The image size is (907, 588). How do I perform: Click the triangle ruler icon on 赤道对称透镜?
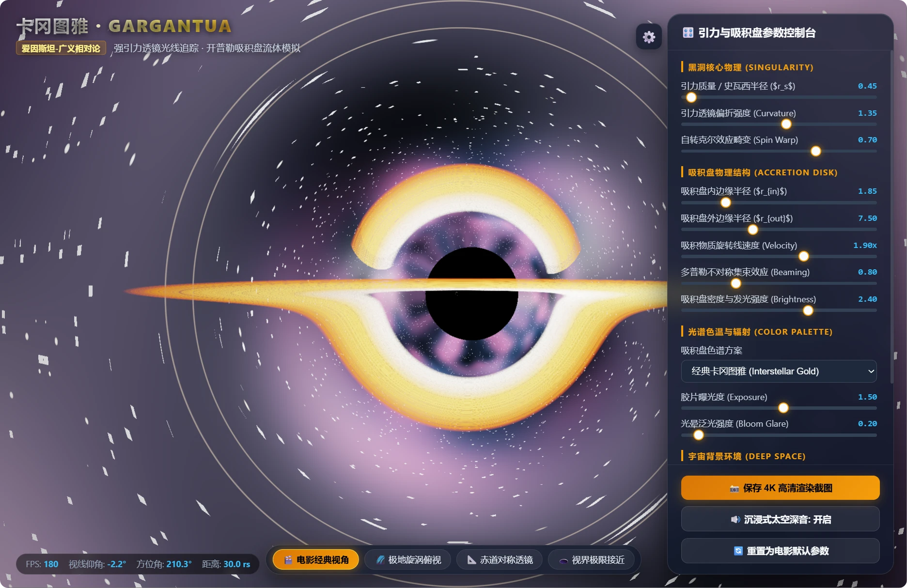point(472,560)
